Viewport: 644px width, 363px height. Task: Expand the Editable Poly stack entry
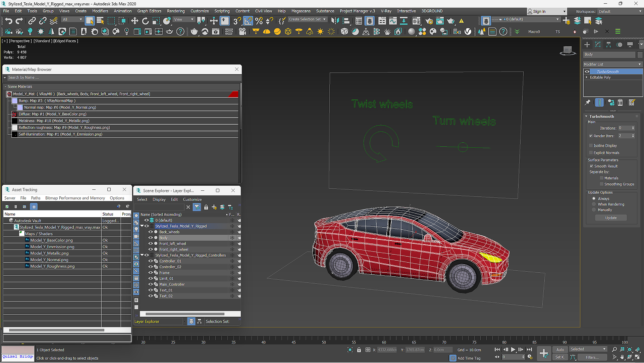pyautogui.click(x=587, y=78)
